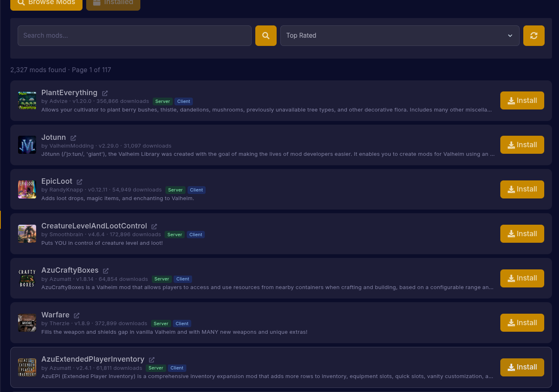This screenshot has height=392, width=559.
Task: Select the Browse Mods tab
Action: pos(46,2)
